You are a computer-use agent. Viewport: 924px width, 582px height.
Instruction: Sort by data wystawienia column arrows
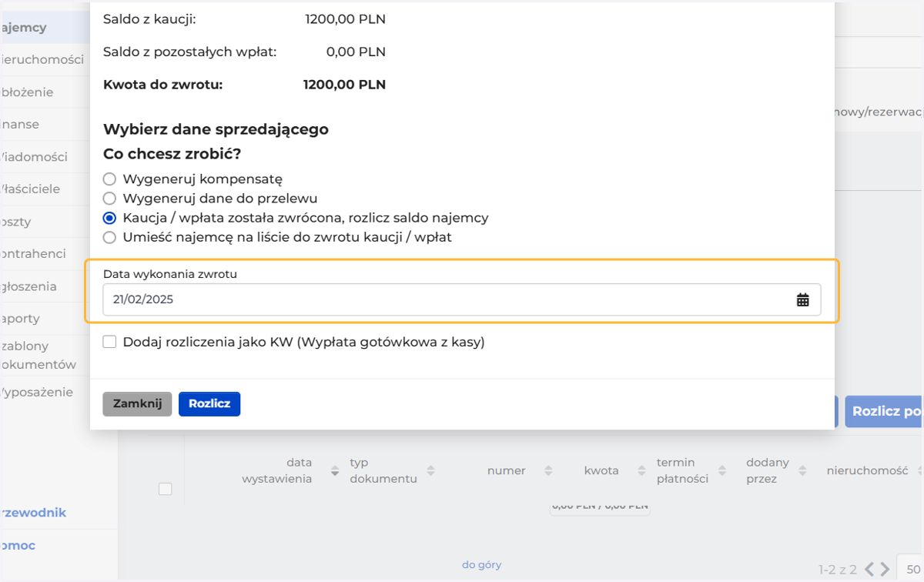(335, 471)
